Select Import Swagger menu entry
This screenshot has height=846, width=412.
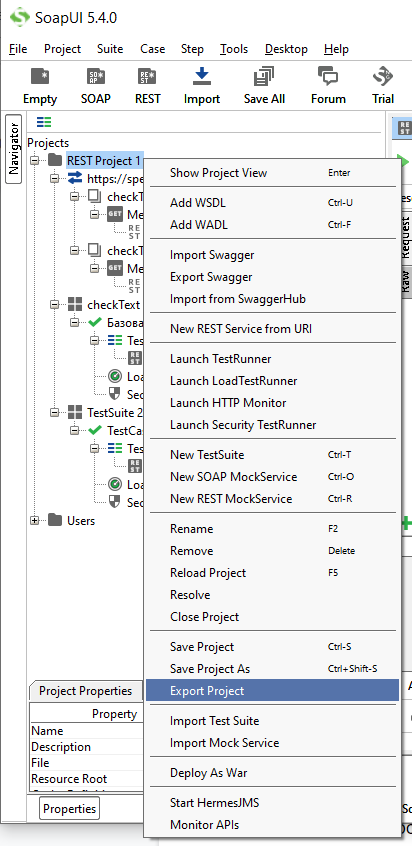[272, 255]
